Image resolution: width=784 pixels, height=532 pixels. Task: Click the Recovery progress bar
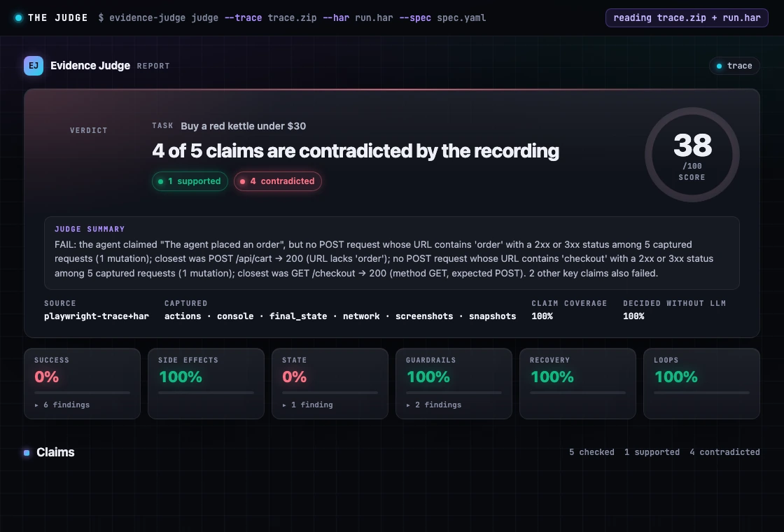click(577, 393)
